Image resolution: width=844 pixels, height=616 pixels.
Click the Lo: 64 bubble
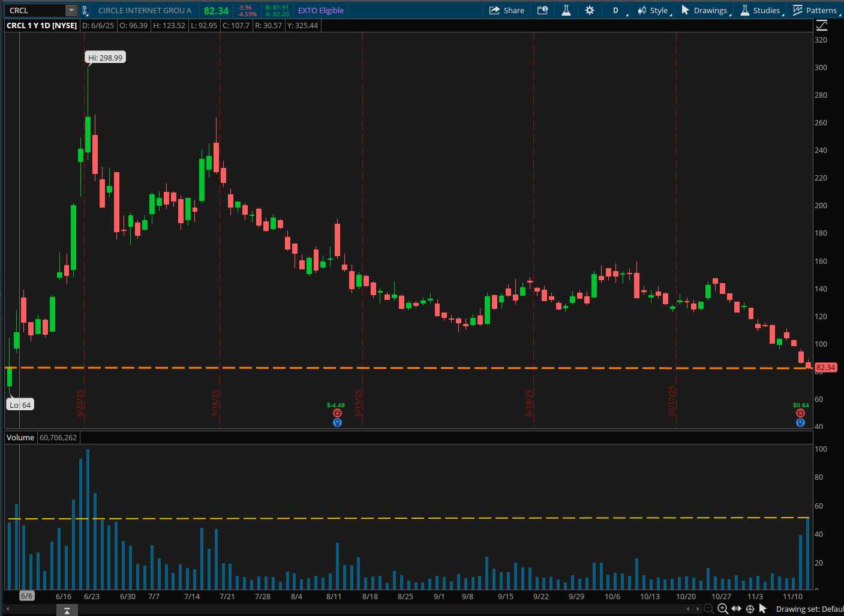(x=20, y=405)
